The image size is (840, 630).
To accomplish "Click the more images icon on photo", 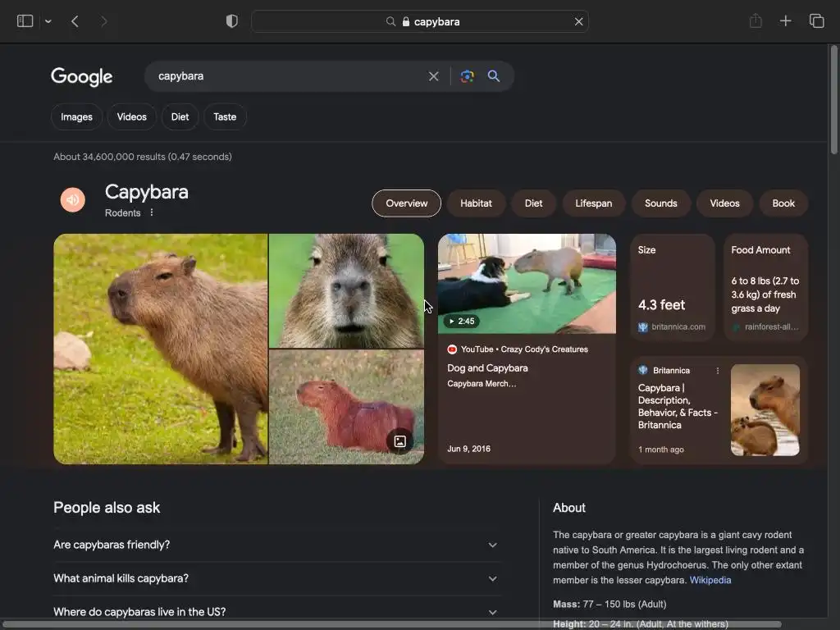I will (399, 441).
